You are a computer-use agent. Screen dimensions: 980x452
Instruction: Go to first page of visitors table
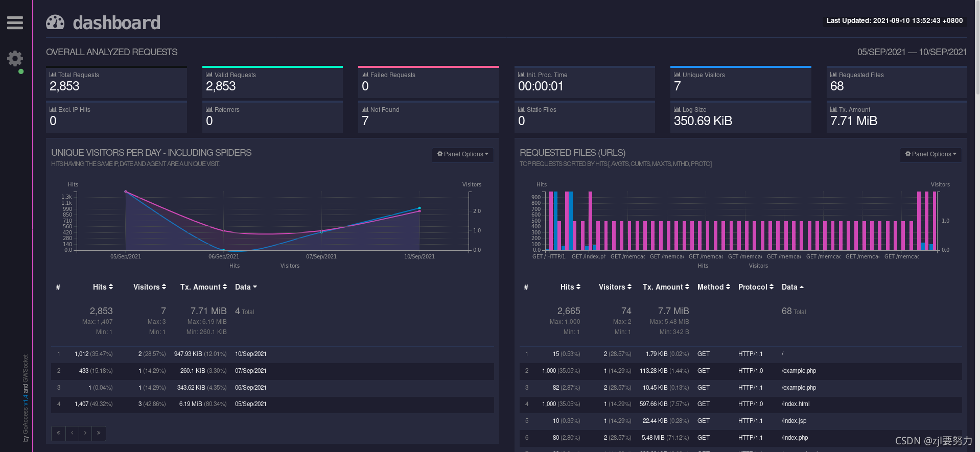(x=58, y=433)
